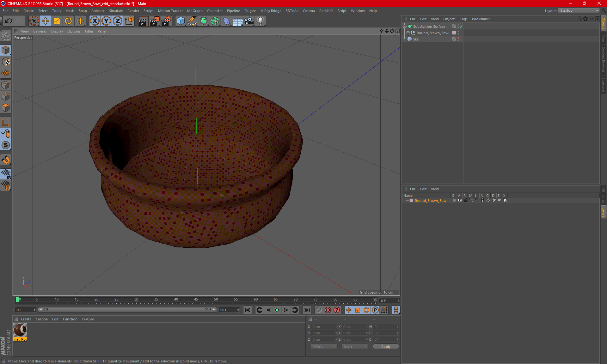The width and height of the screenshot is (607, 364).
Task: Toggle viewport maximize icon
Action: (397, 31)
